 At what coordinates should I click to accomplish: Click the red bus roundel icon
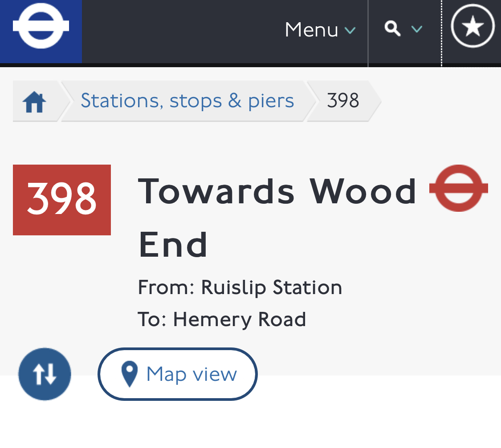(459, 188)
